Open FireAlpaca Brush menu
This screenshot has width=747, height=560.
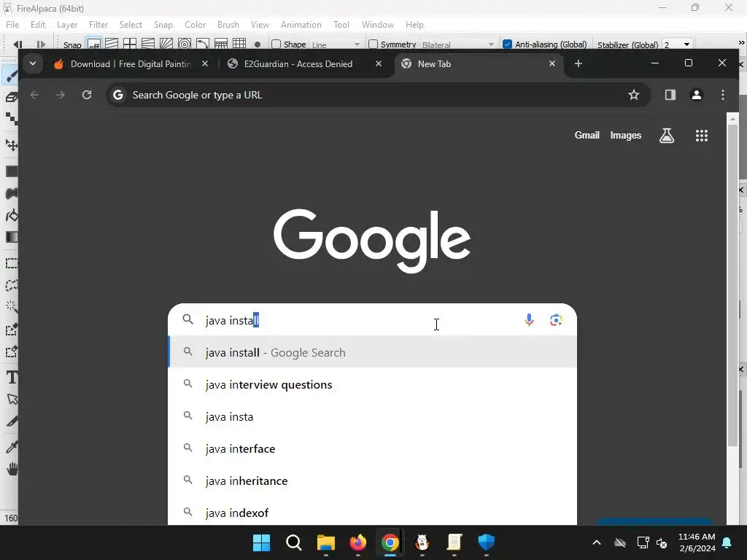[x=228, y=25]
